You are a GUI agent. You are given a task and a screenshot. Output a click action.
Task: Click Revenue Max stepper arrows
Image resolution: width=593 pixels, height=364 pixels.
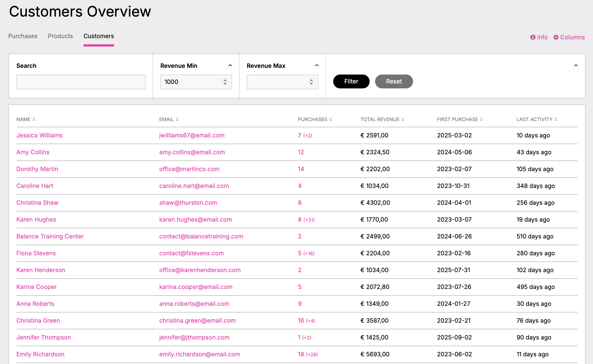coord(311,82)
